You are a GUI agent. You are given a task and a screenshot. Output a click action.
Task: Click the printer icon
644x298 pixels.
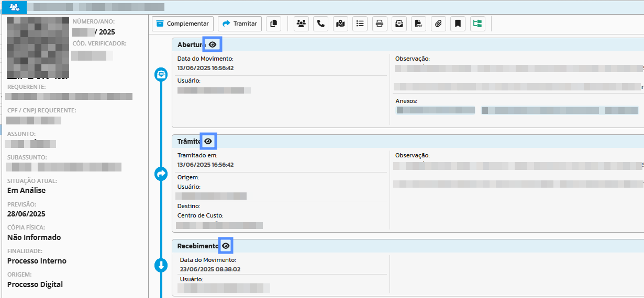tap(380, 24)
